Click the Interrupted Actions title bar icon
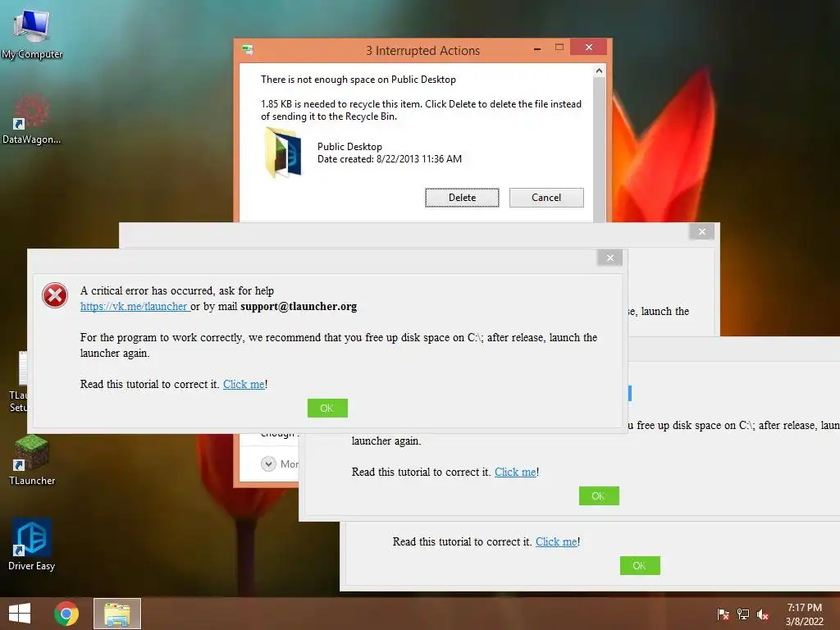Image resolution: width=840 pixels, height=630 pixels. 248,50
